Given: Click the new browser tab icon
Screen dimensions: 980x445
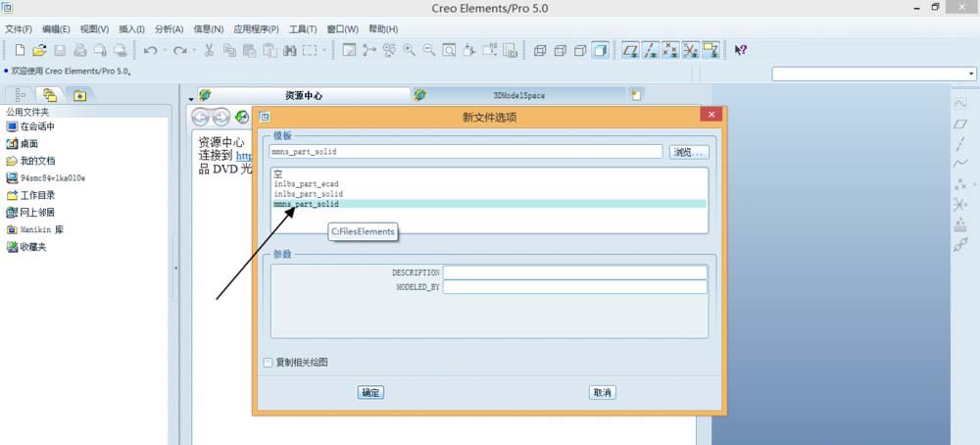Looking at the screenshot, I should [x=636, y=96].
